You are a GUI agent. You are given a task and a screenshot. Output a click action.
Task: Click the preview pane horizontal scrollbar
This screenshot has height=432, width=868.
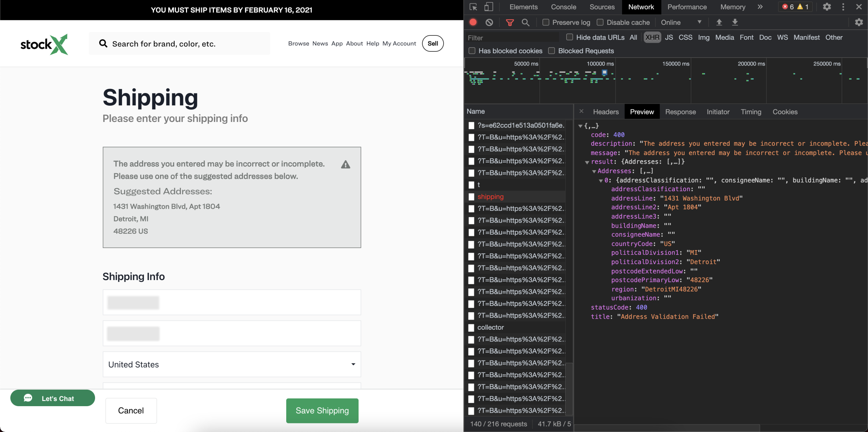(667, 428)
